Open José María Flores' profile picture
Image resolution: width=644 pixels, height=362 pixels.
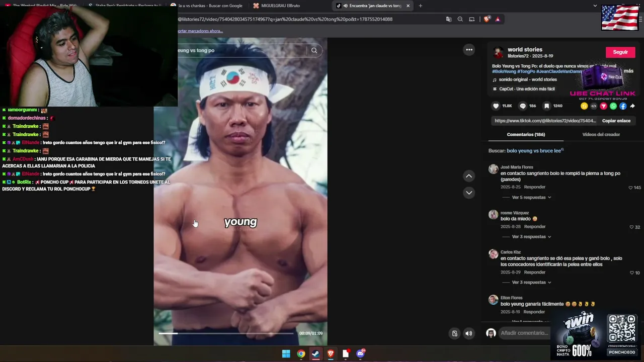[x=493, y=169]
